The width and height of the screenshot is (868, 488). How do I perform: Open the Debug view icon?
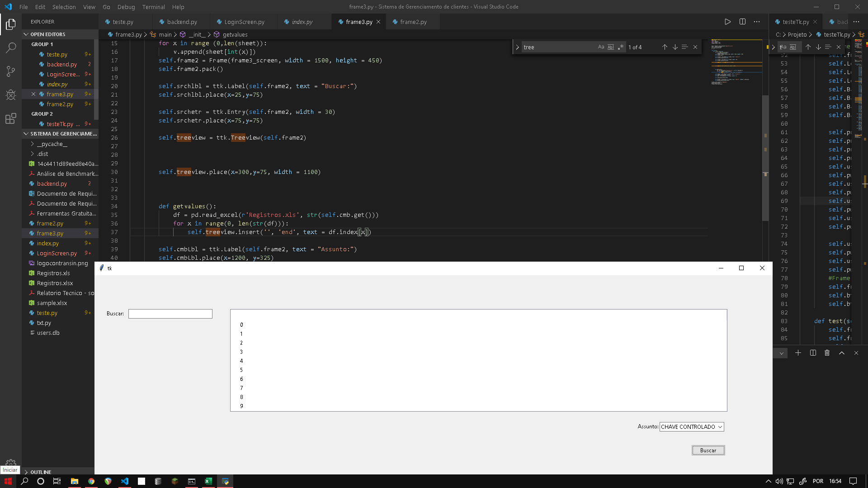pyautogui.click(x=11, y=95)
